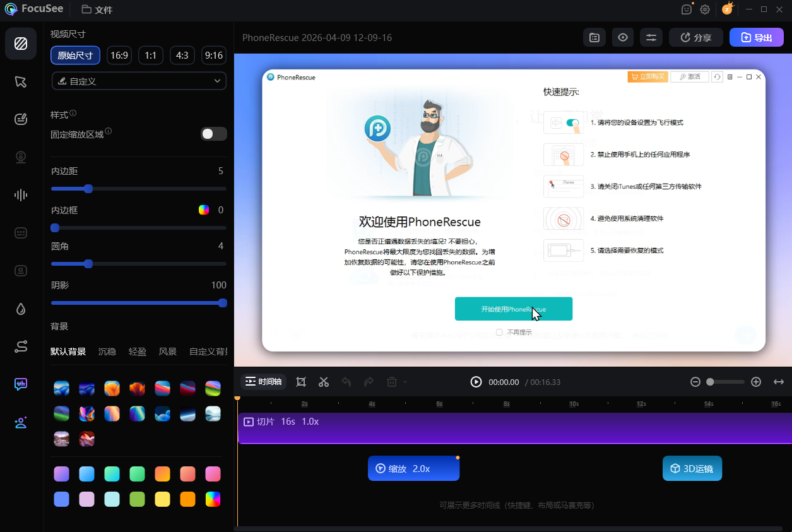The height and width of the screenshot is (532, 792).
Task: Click the 内边框 slider track
Action: click(139, 228)
